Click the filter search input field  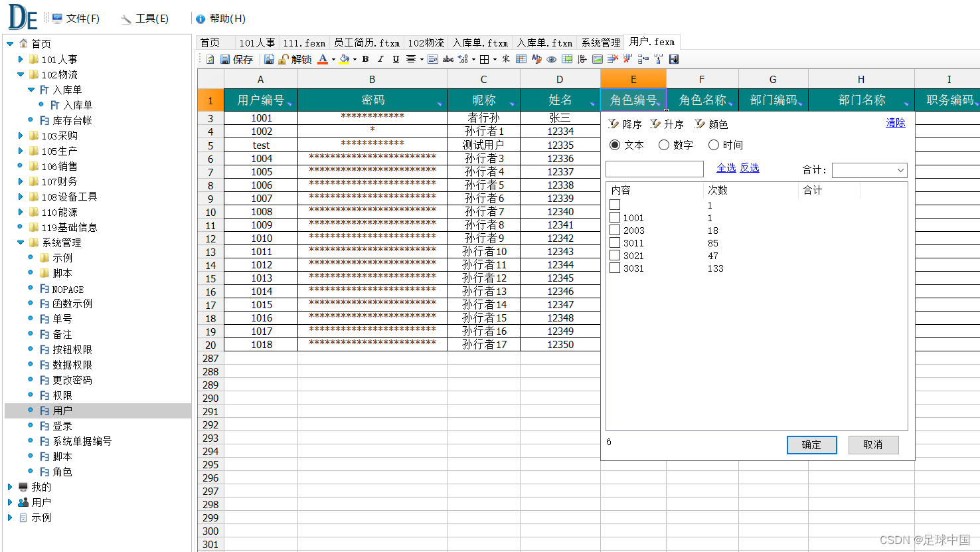[x=655, y=169]
